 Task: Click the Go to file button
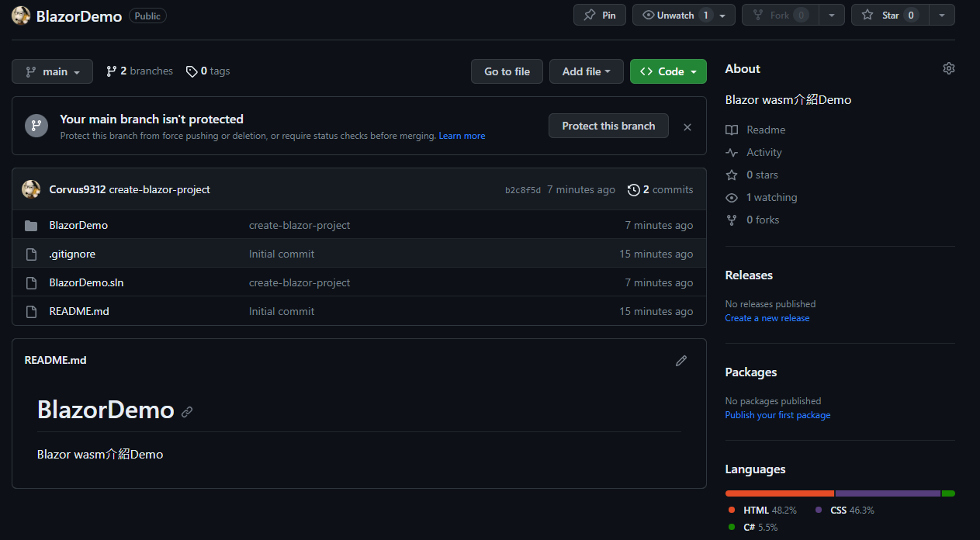[507, 71]
